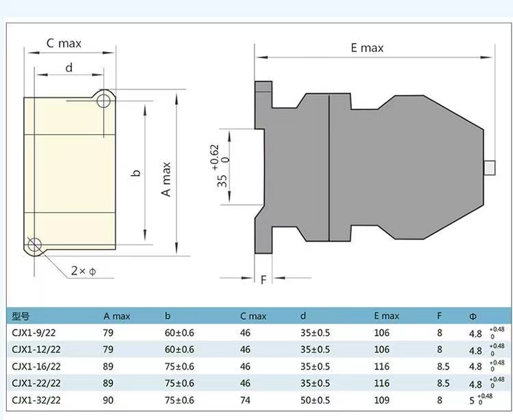
Task: Click the lower-left mounting hole circle
Action: tap(35, 244)
